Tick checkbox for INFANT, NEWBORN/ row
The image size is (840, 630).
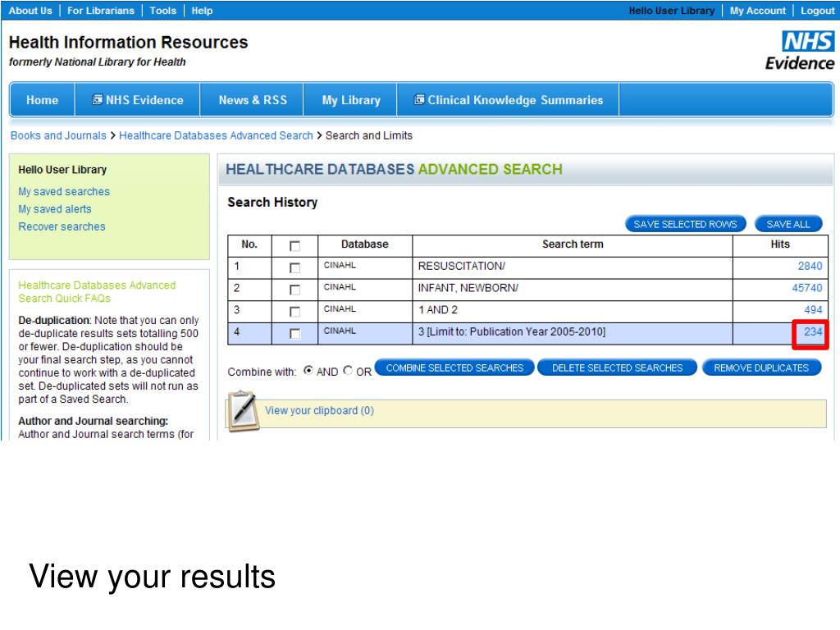click(x=294, y=290)
